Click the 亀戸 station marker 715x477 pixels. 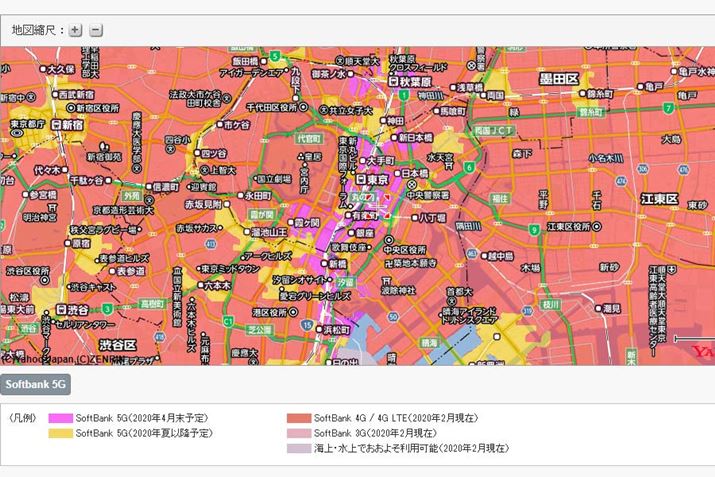pos(640,86)
